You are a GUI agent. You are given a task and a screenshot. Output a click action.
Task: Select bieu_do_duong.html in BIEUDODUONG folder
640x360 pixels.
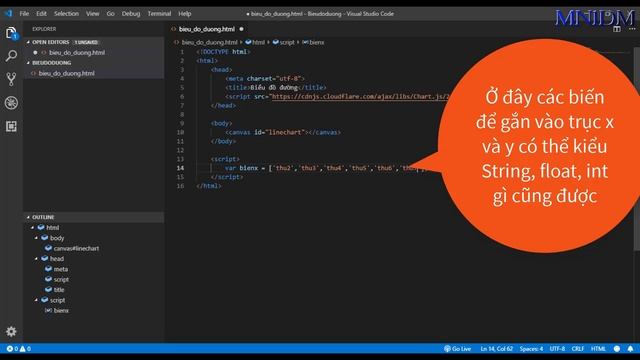67,73
